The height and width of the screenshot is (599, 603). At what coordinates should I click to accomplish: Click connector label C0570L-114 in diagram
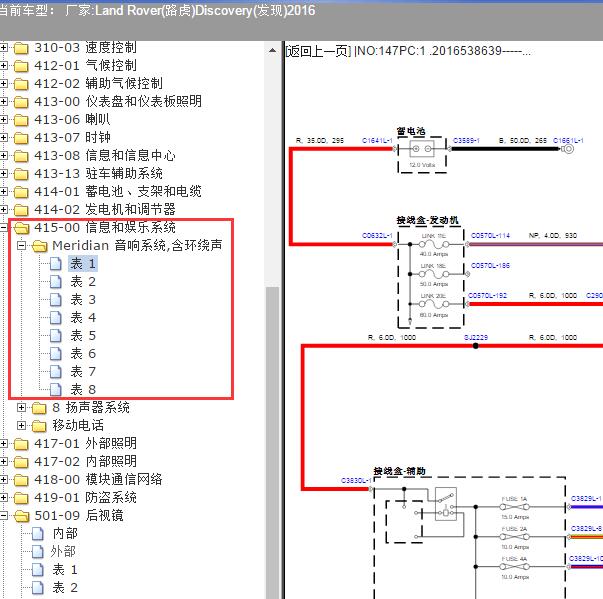tap(490, 235)
